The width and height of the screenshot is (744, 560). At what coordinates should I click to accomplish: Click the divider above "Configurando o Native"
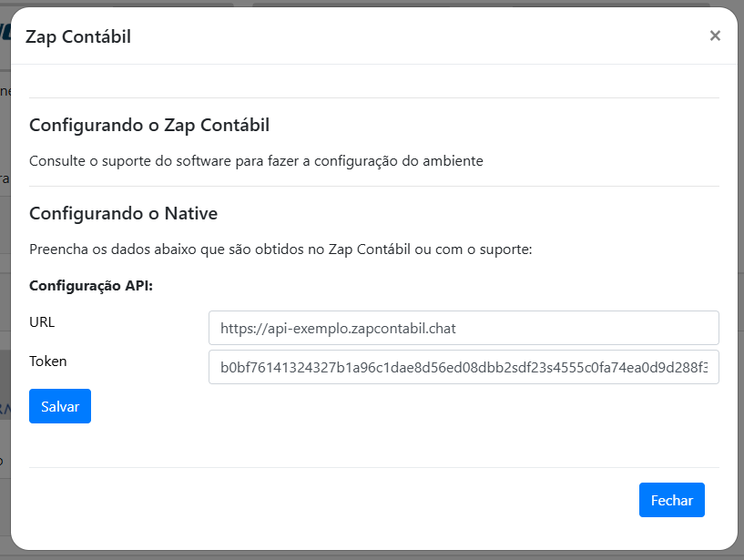point(373,187)
